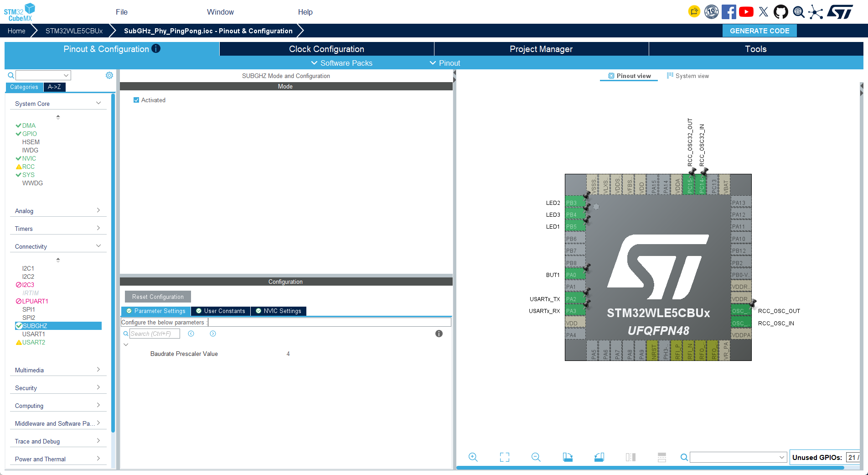Click the network community icon

pos(816,12)
